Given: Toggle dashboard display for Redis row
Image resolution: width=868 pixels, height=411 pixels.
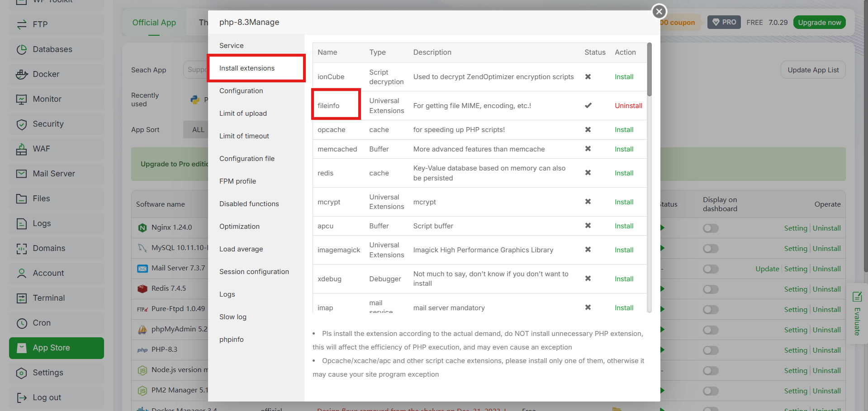Looking at the screenshot, I should [711, 289].
